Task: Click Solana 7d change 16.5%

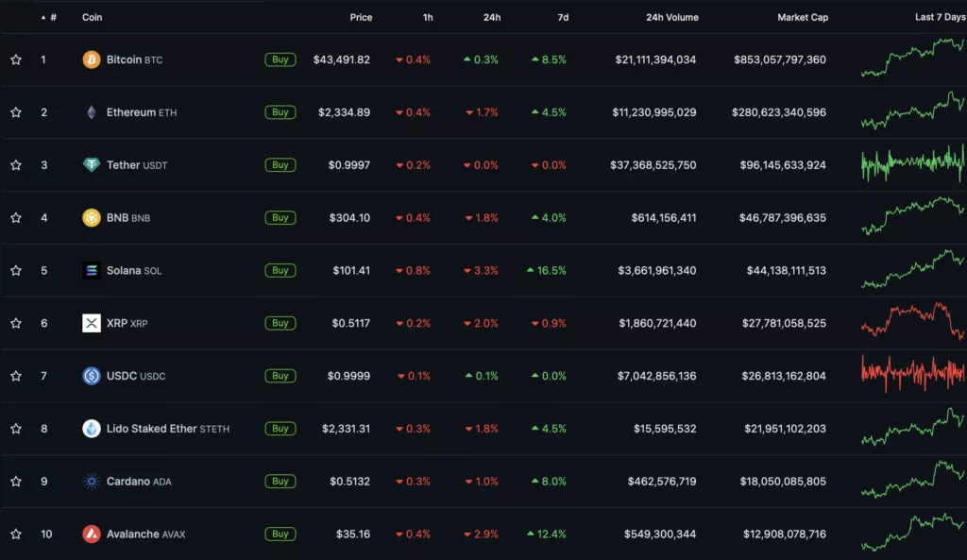Action: 547,270
